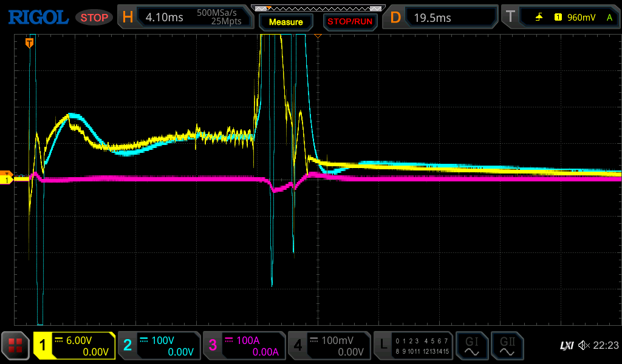
Task: Click the RIGOL logo
Action: tap(38, 18)
